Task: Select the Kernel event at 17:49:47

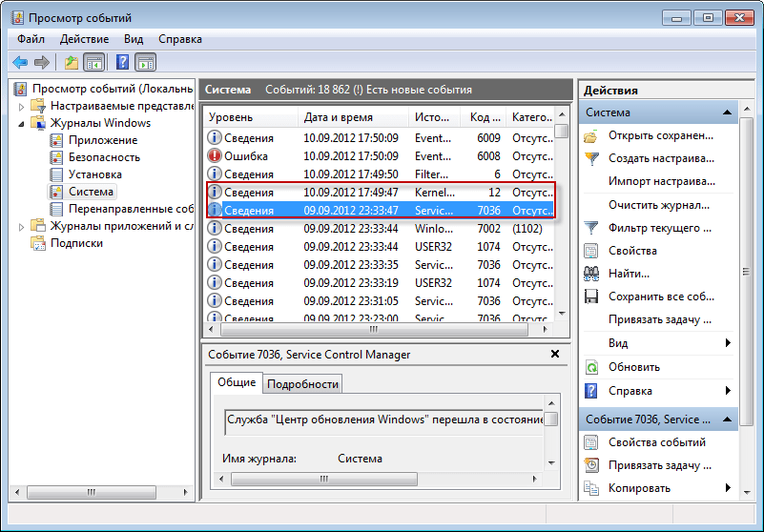Action: click(380, 193)
